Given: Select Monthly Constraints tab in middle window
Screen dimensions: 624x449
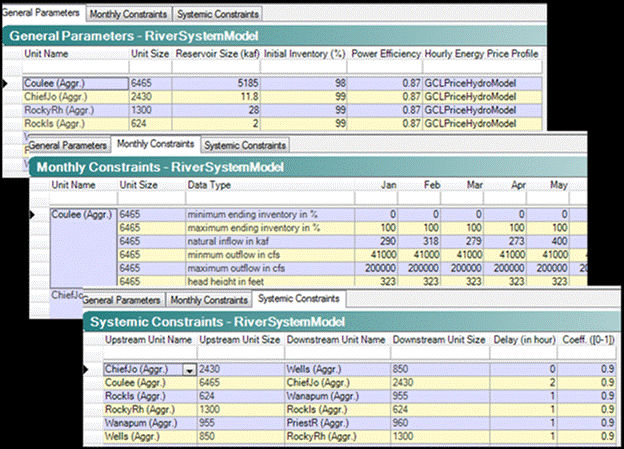Looking at the screenshot, I should pos(155,144).
